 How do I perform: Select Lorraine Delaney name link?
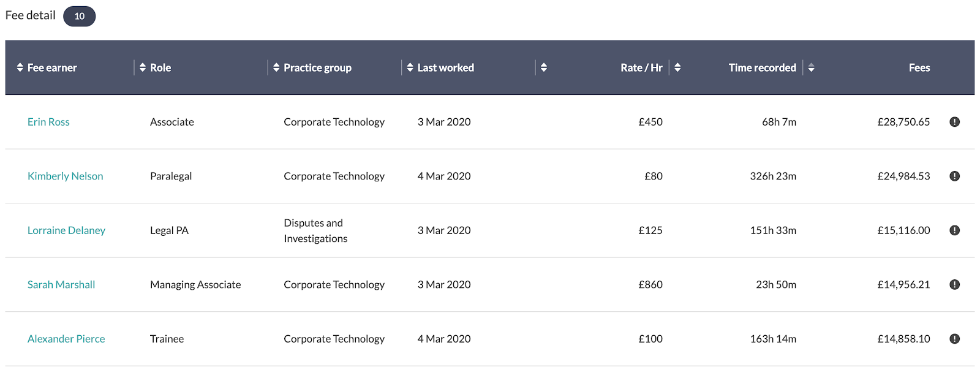coord(66,230)
